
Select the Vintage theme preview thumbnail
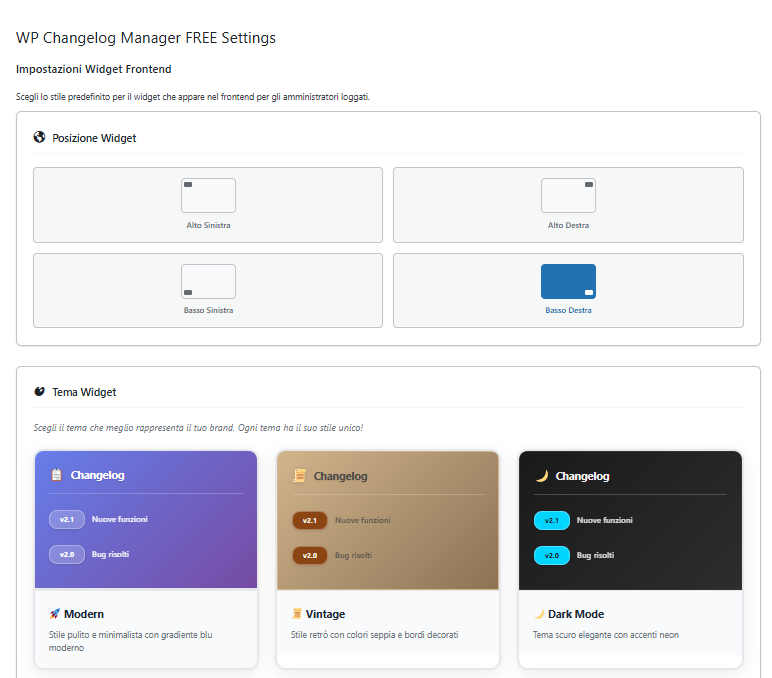(x=388, y=520)
